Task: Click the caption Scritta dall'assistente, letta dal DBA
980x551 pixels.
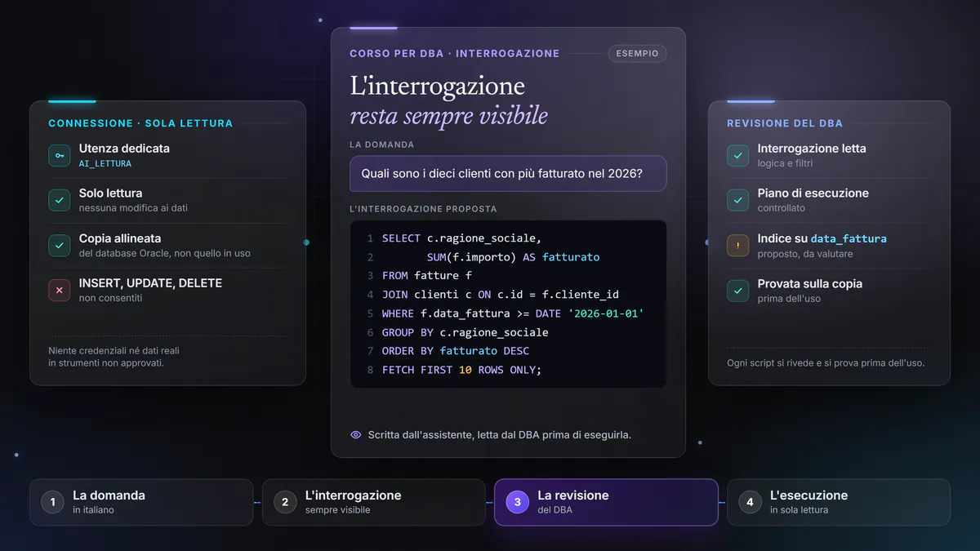Action: [x=499, y=435]
